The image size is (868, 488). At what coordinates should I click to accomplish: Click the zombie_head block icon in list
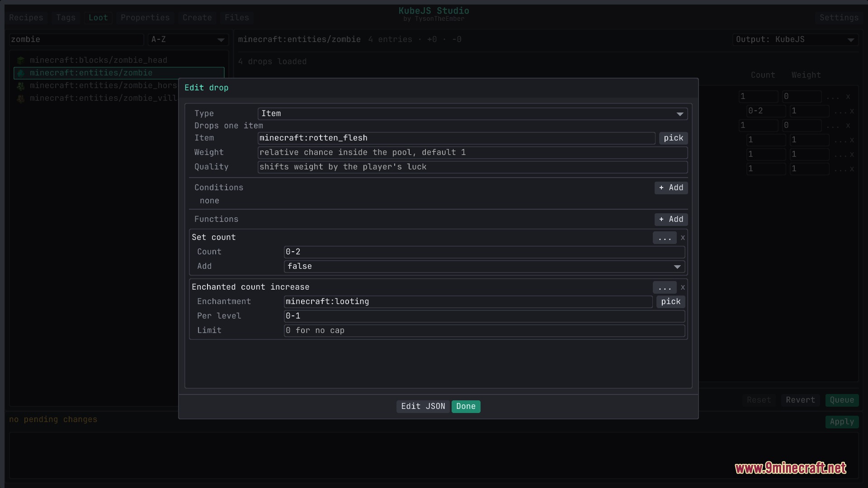[x=20, y=60]
